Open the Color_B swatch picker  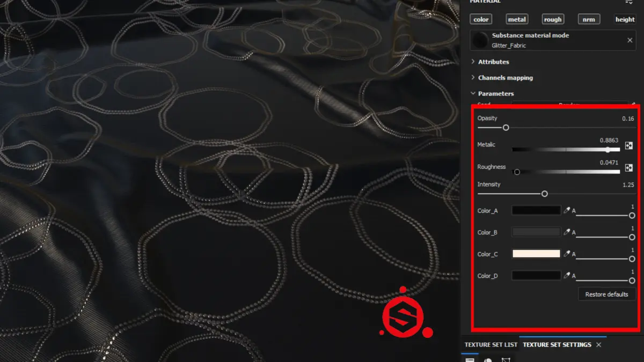[x=536, y=232]
